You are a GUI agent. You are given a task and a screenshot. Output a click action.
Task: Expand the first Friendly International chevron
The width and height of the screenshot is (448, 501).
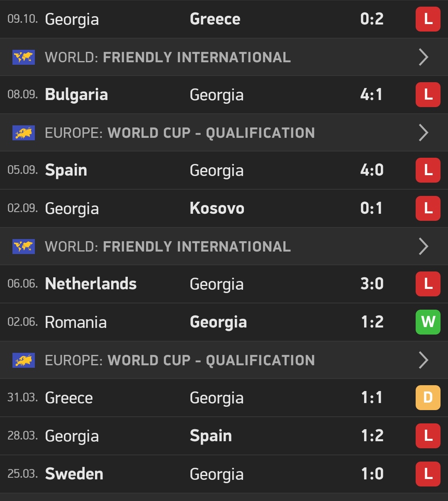[423, 57]
